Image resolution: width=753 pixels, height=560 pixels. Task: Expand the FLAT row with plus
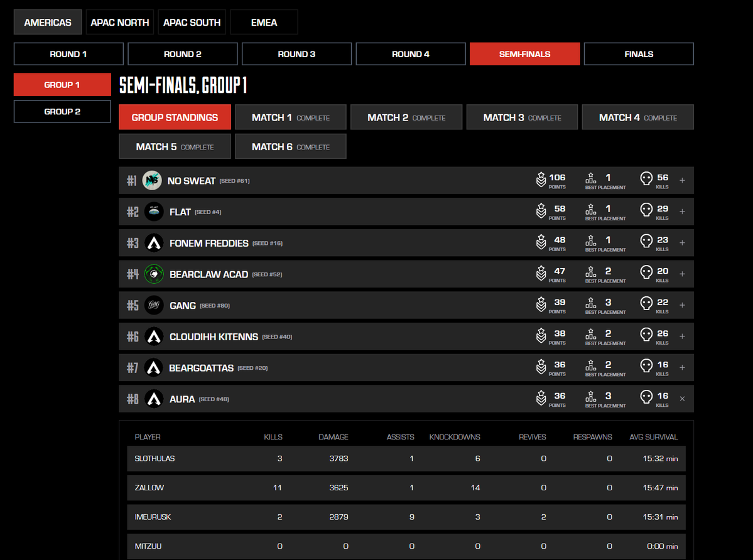pos(682,212)
